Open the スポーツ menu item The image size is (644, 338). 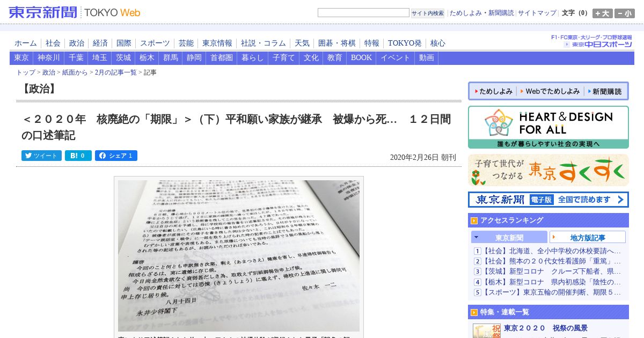(155, 43)
